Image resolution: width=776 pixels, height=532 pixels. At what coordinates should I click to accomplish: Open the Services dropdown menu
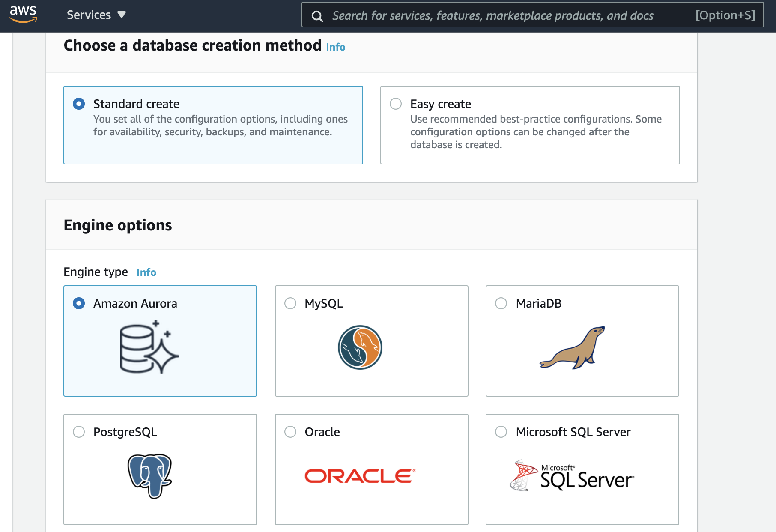click(x=96, y=15)
